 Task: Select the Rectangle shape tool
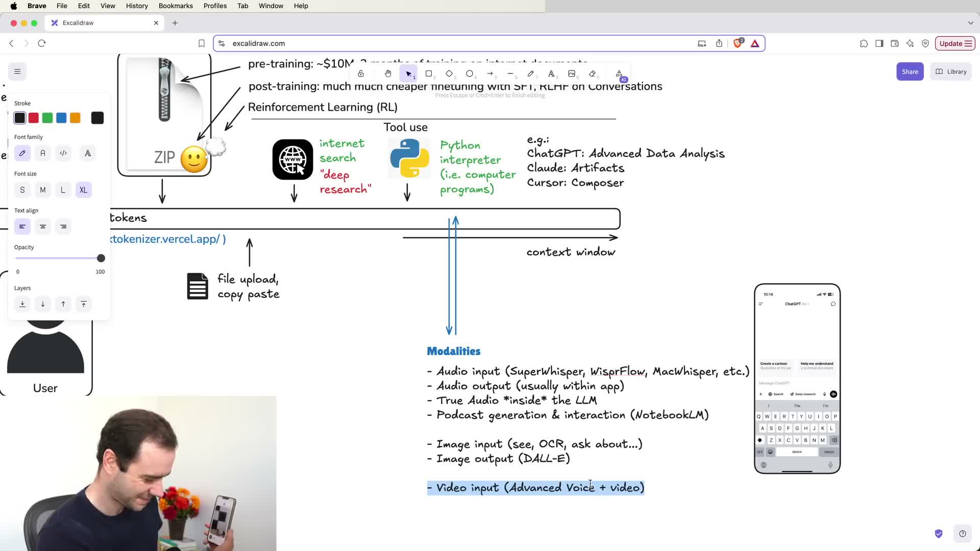(x=429, y=73)
